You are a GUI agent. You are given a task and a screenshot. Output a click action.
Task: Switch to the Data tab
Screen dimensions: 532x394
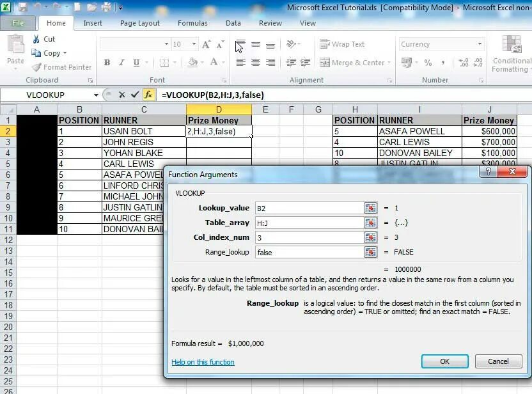(233, 23)
